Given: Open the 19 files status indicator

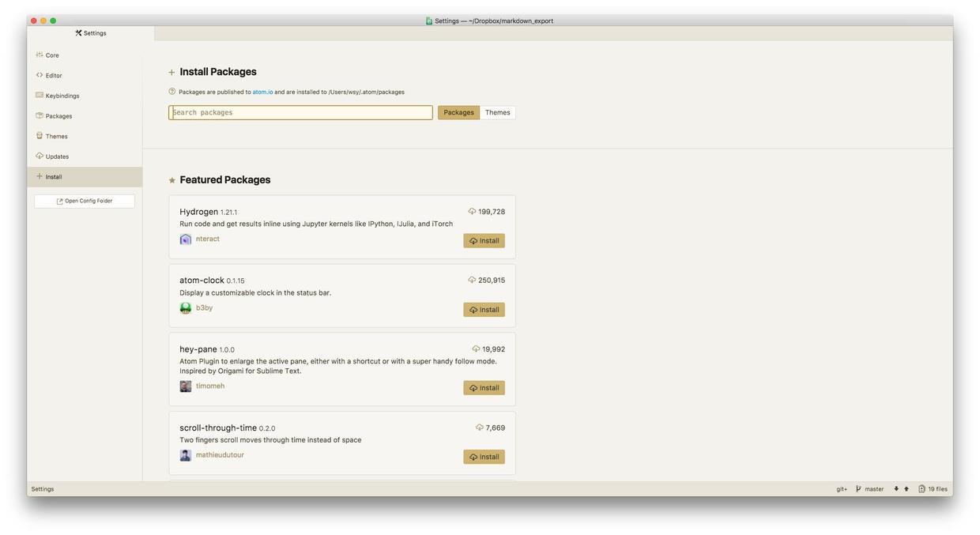Looking at the screenshot, I should click(x=933, y=489).
